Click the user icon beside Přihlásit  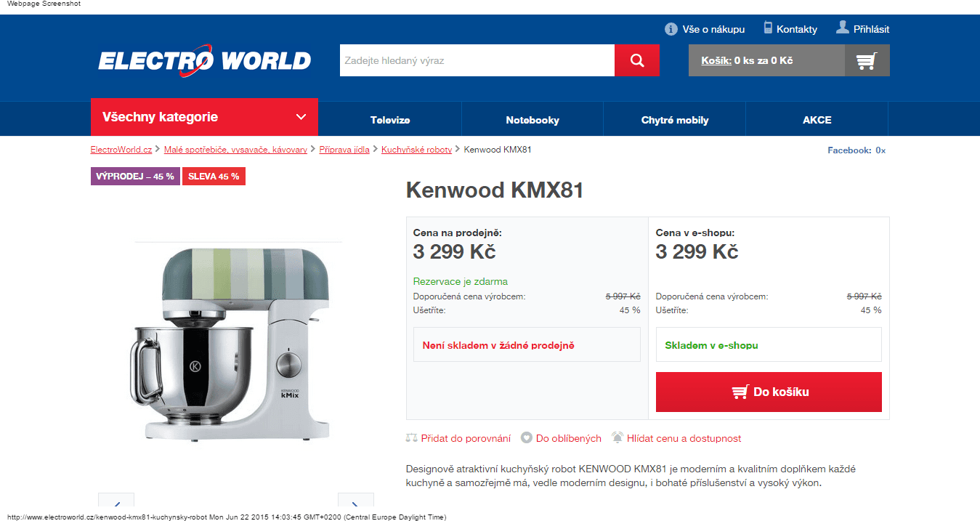[x=843, y=28]
